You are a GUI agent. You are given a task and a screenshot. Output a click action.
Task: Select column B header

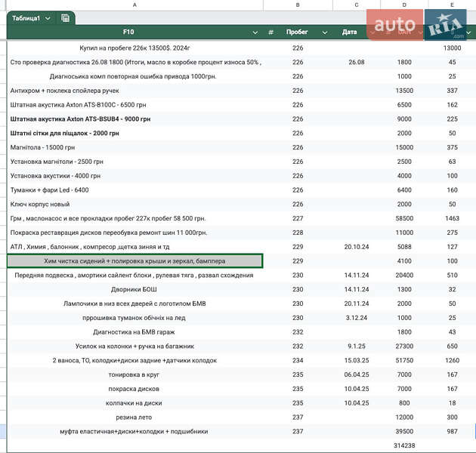298,5
